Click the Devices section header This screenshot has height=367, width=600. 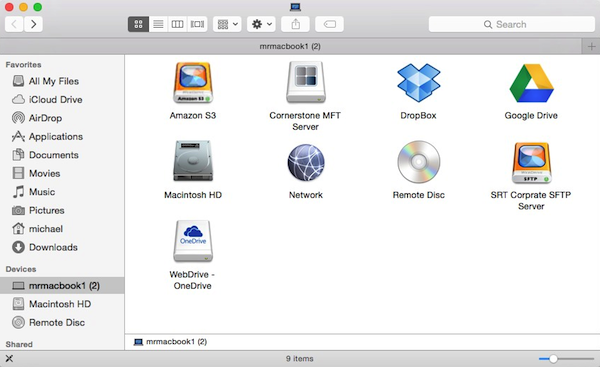coord(21,269)
